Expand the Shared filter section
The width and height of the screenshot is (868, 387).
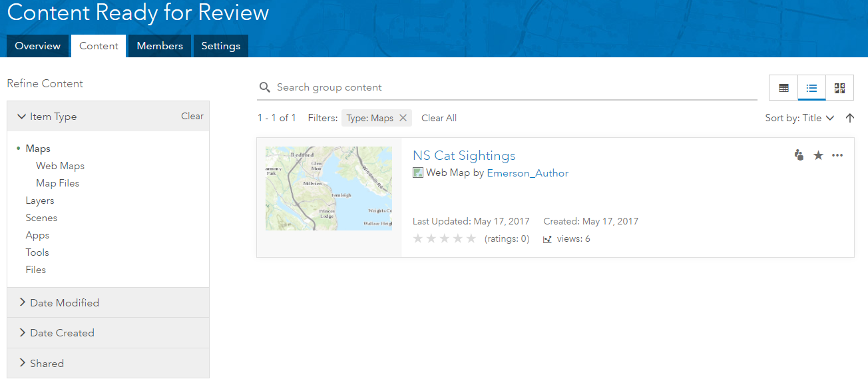(47, 364)
